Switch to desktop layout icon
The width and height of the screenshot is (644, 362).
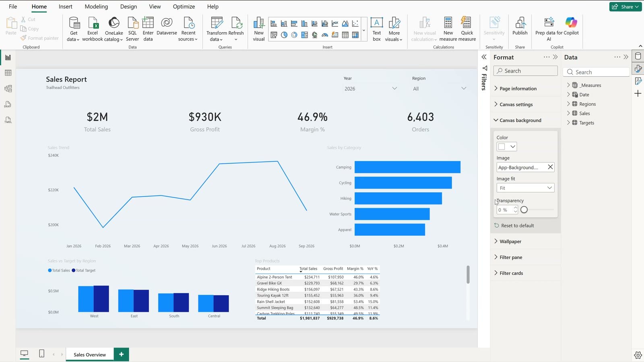coord(25,354)
